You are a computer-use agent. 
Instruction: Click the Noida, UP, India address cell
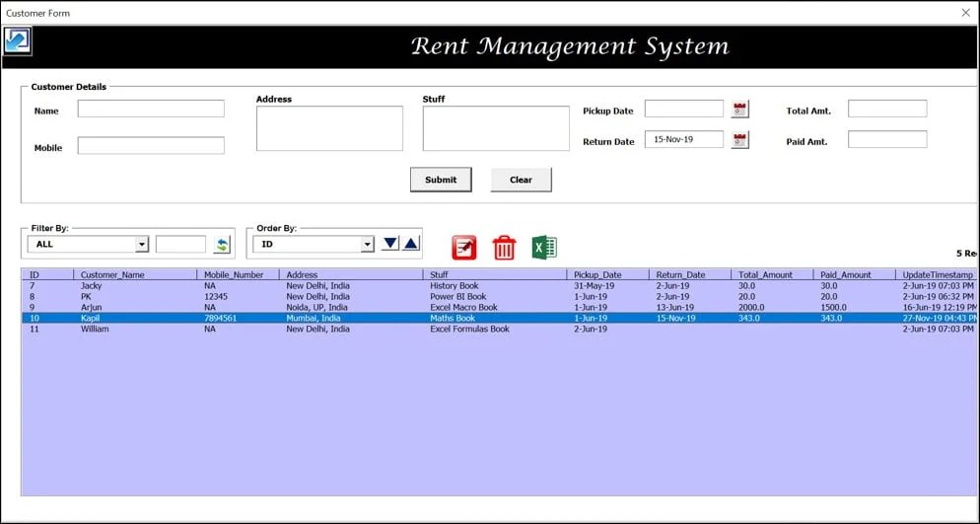pyautogui.click(x=316, y=307)
